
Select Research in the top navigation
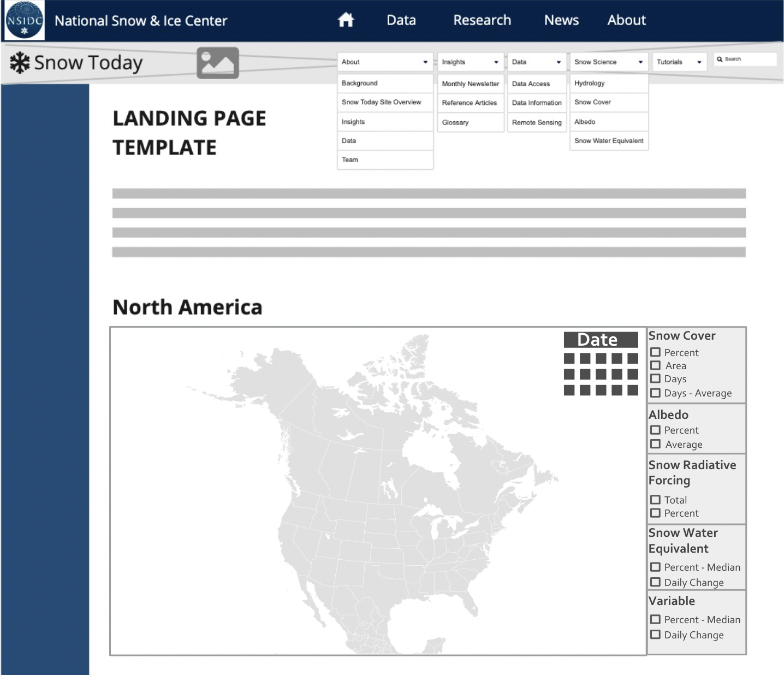click(x=482, y=20)
